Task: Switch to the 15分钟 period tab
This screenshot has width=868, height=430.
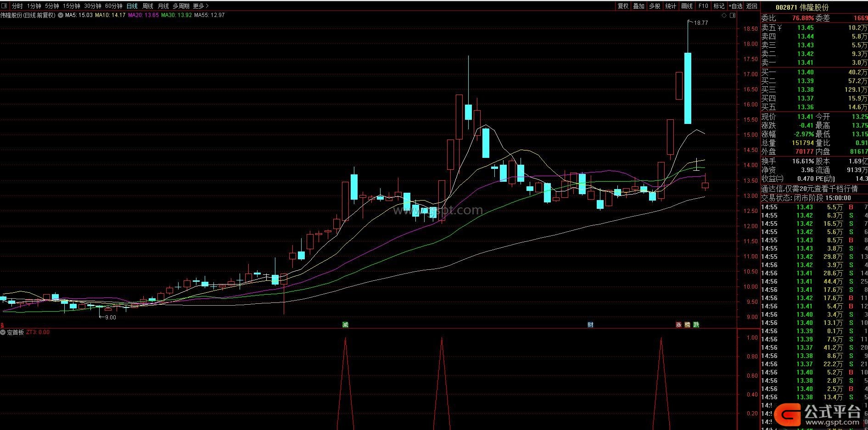Action: (71, 6)
